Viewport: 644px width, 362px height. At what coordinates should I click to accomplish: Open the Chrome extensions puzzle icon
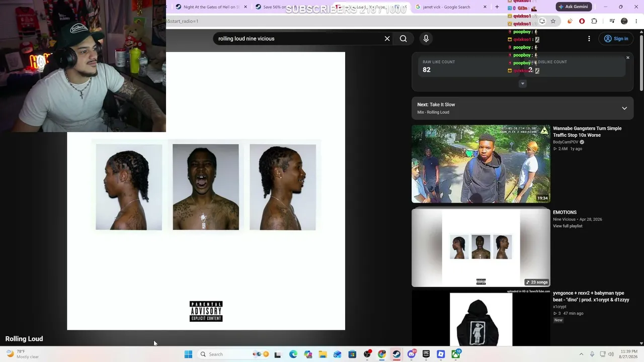click(x=594, y=21)
